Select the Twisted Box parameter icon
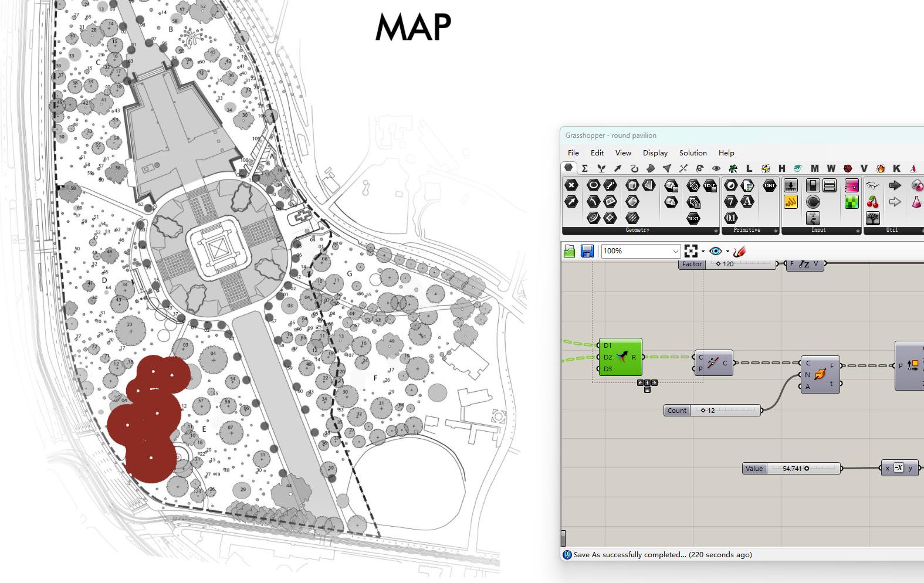The height and width of the screenshot is (583, 924). (649, 185)
